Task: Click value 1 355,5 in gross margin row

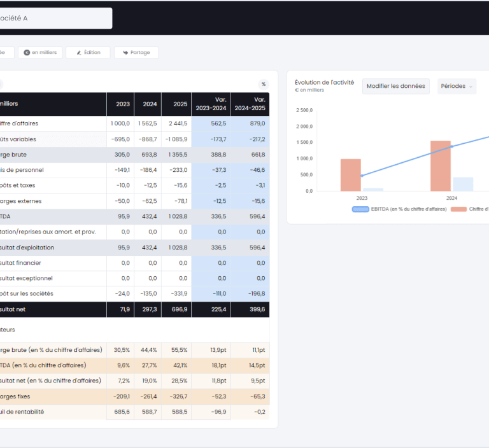Action: point(178,155)
